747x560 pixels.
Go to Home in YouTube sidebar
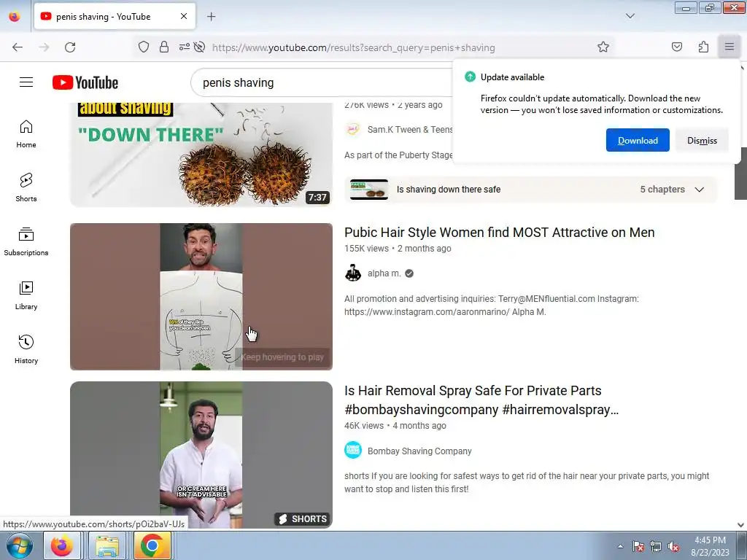point(26,134)
